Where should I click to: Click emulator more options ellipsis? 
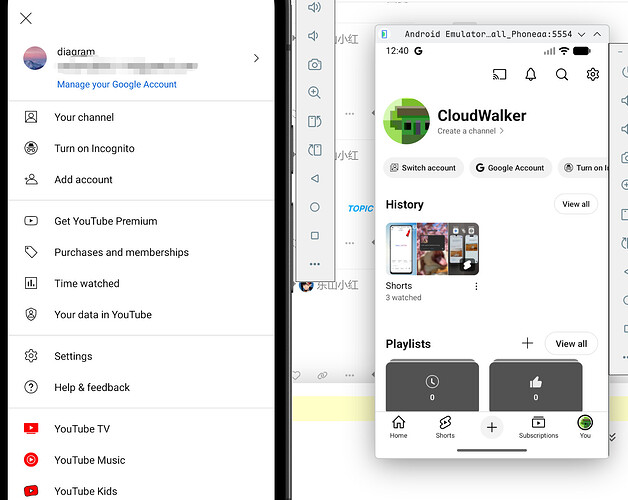click(315, 264)
